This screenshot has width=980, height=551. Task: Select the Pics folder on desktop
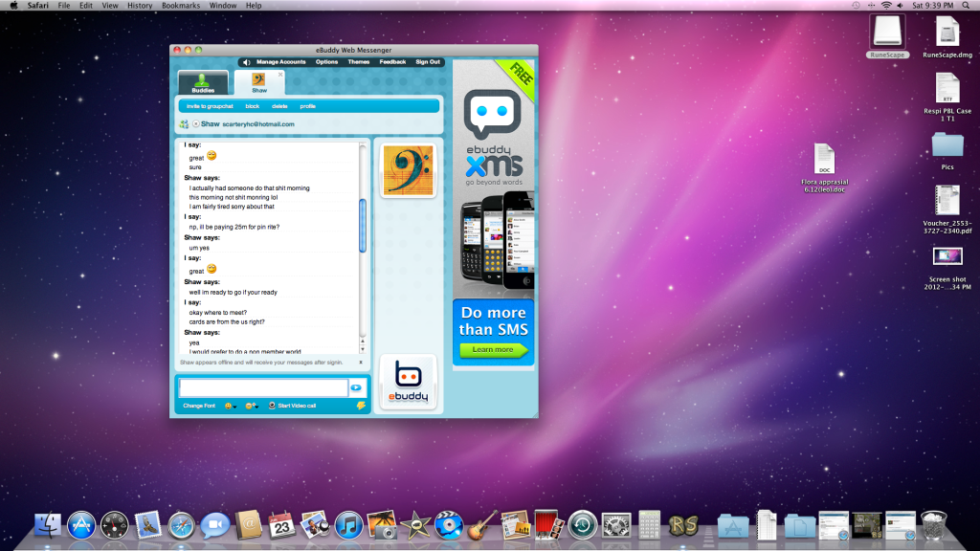(947, 150)
